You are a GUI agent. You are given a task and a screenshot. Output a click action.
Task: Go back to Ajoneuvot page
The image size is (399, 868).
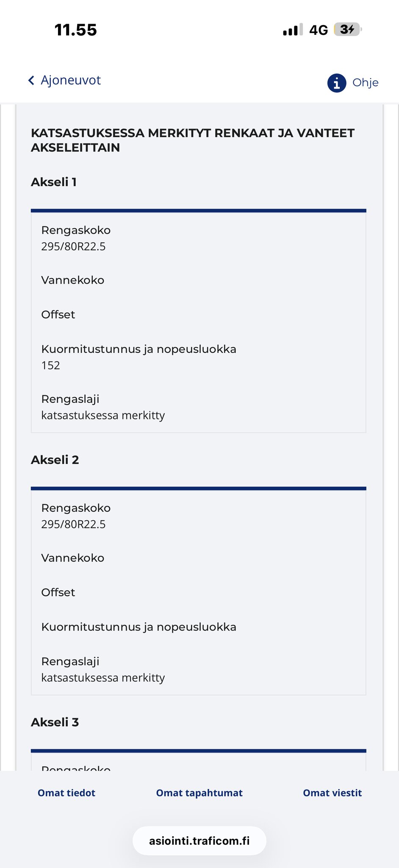click(70, 80)
